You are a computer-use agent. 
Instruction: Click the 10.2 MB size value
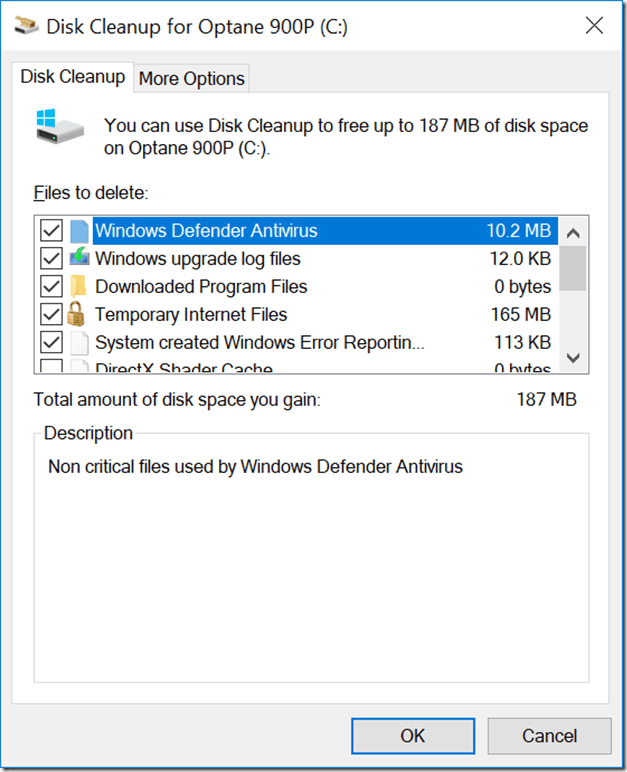click(519, 230)
